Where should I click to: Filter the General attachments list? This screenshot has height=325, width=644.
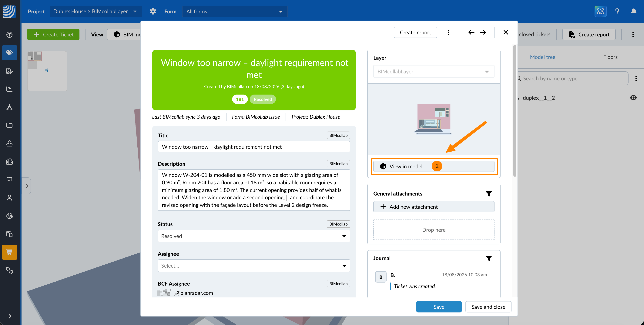click(x=489, y=194)
